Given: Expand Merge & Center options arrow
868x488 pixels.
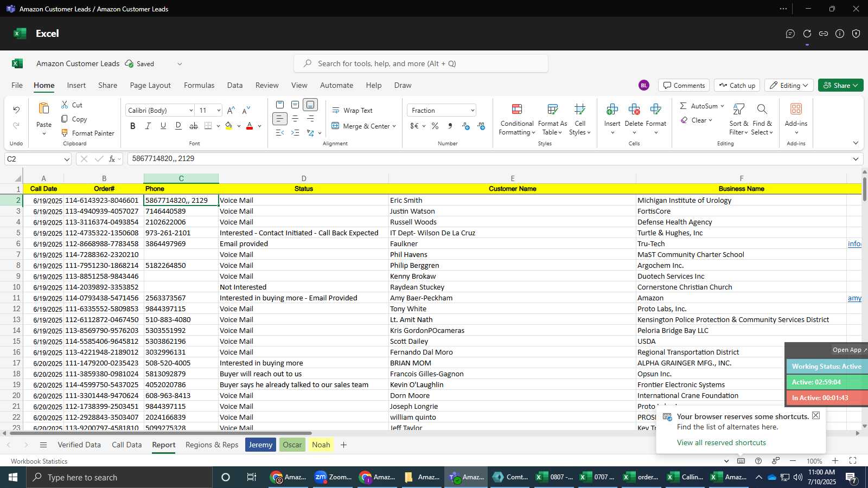Looking at the screenshot, I should point(394,126).
